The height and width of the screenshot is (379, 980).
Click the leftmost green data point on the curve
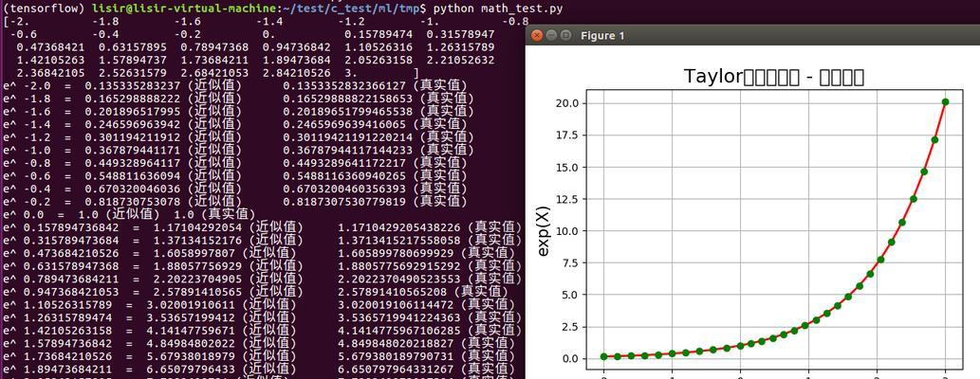[603, 356]
